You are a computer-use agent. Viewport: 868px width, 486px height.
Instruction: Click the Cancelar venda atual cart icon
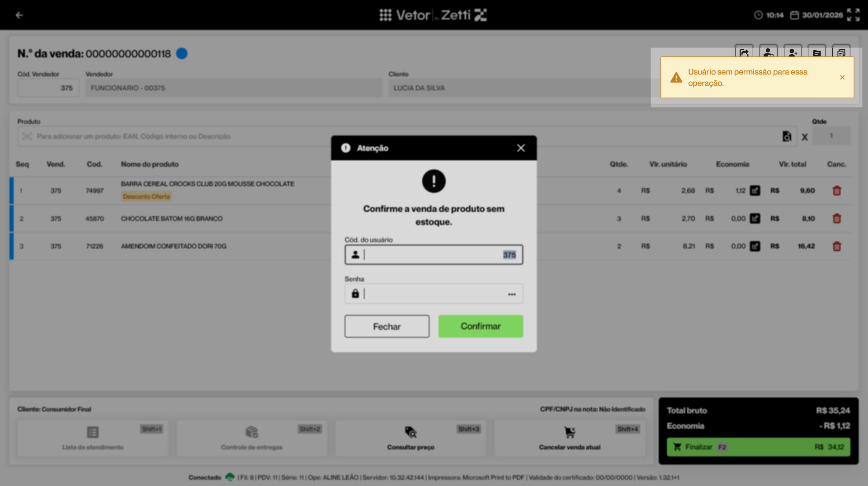coord(570,432)
